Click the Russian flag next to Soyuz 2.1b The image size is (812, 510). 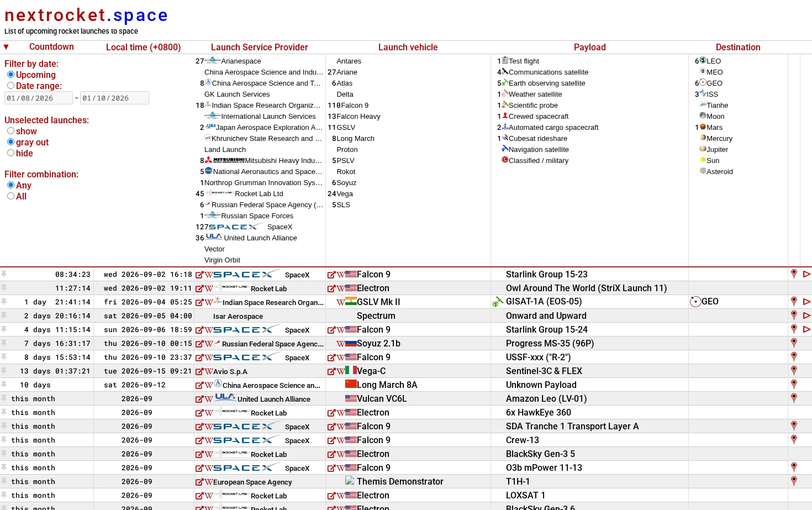coord(351,343)
